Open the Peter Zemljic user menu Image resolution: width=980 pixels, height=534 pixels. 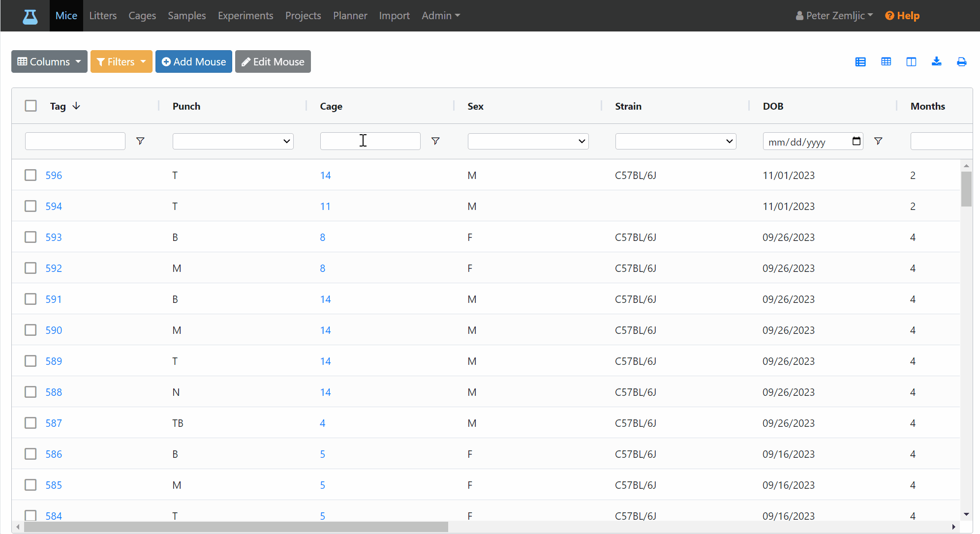tap(834, 16)
